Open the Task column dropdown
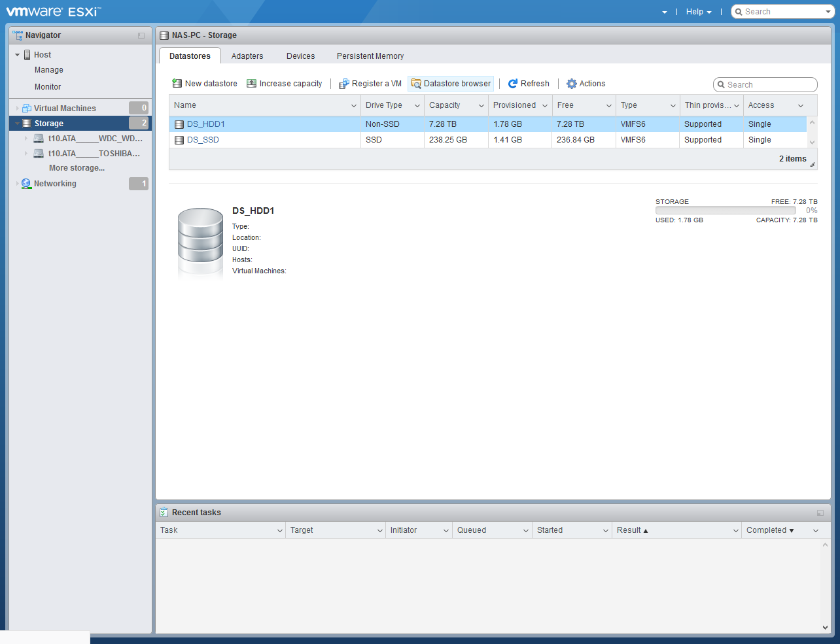 point(280,531)
